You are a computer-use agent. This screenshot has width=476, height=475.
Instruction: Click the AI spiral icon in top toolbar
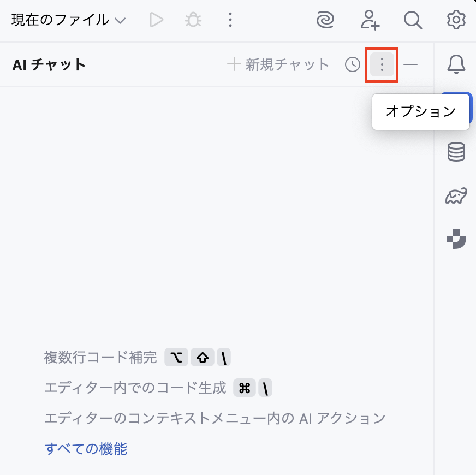pyautogui.click(x=325, y=20)
